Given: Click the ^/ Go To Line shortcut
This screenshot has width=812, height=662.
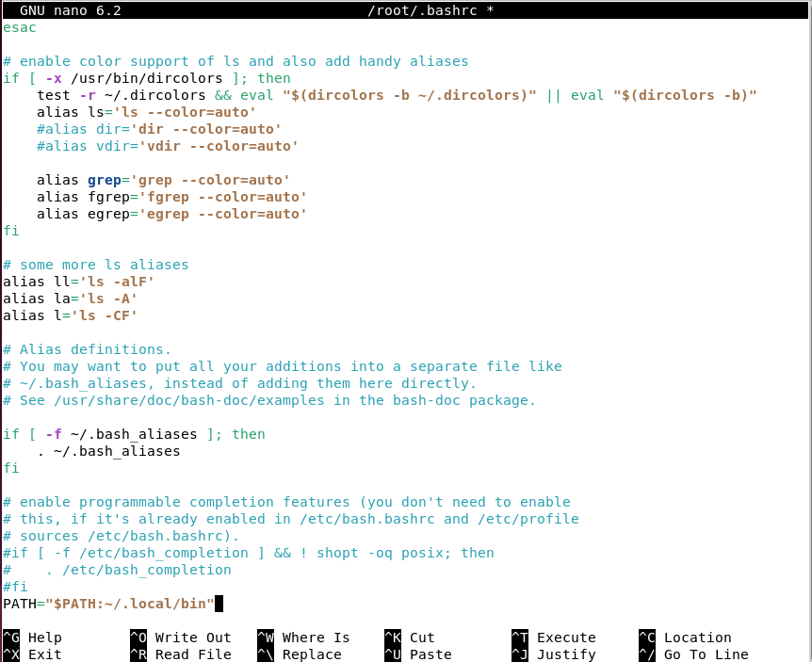Looking at the screenshot, I should pos(693,654).
